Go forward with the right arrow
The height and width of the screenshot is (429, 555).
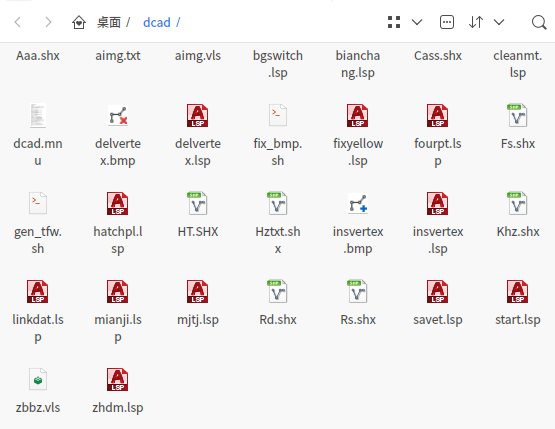(x=48, y=22)
